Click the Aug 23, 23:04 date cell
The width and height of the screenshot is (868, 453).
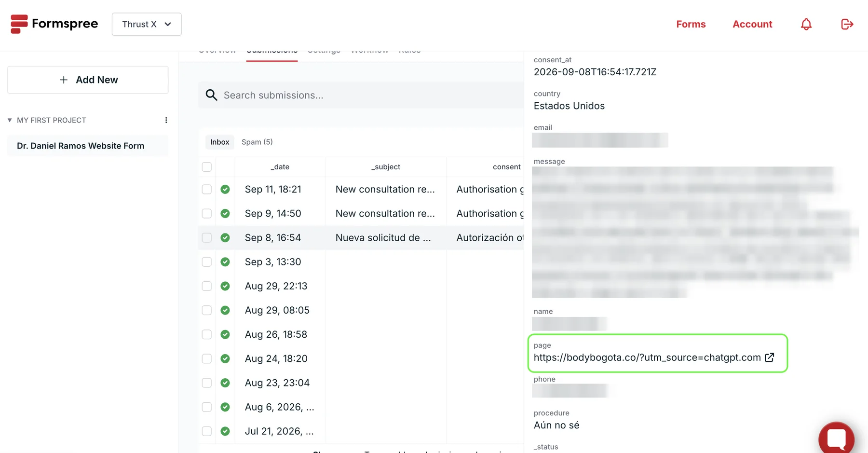click(x=277, y=383)
